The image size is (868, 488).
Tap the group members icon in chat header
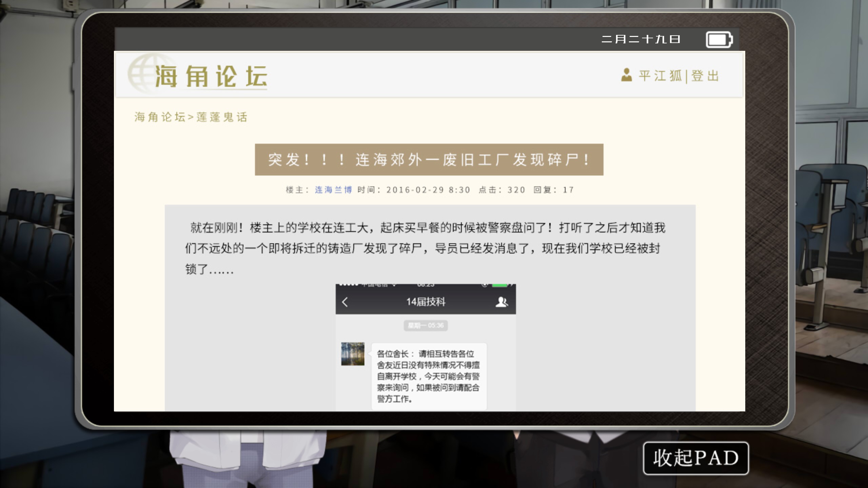[501, 302]
